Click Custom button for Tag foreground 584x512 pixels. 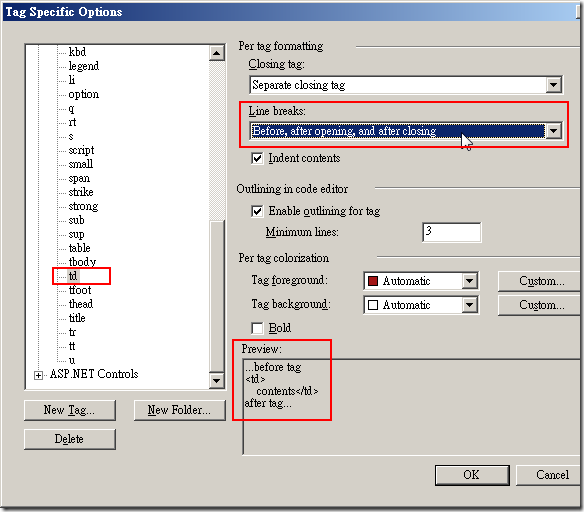point(540,281)
